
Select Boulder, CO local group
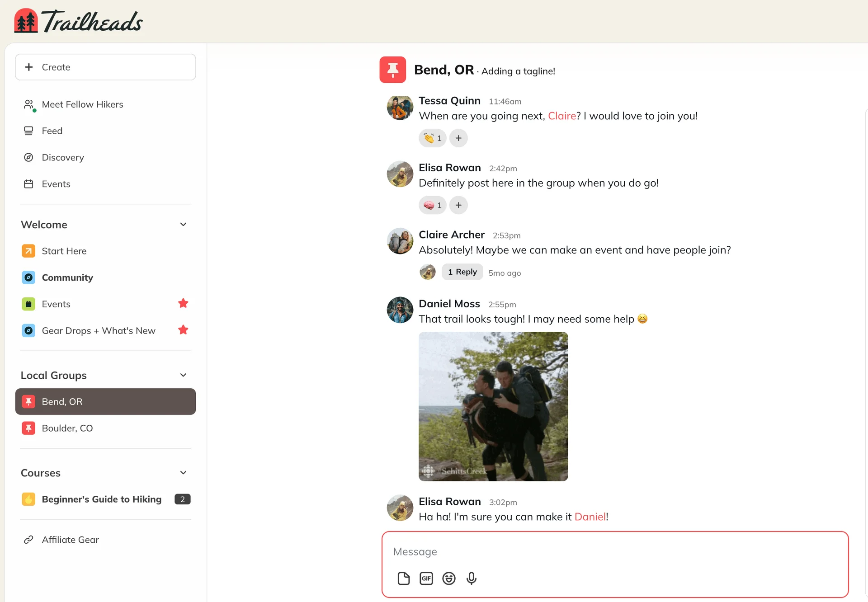(x=105, y=428)
